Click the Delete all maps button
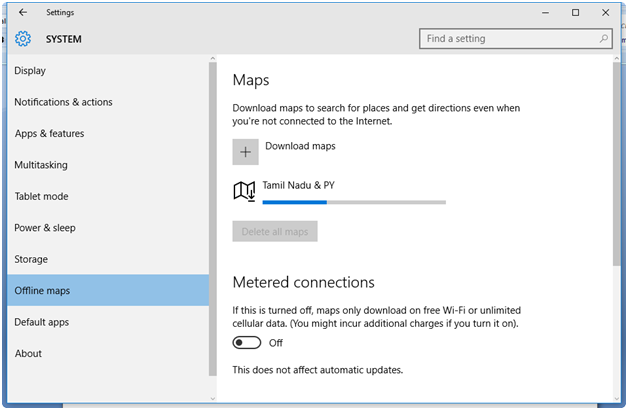 (275, 232)
